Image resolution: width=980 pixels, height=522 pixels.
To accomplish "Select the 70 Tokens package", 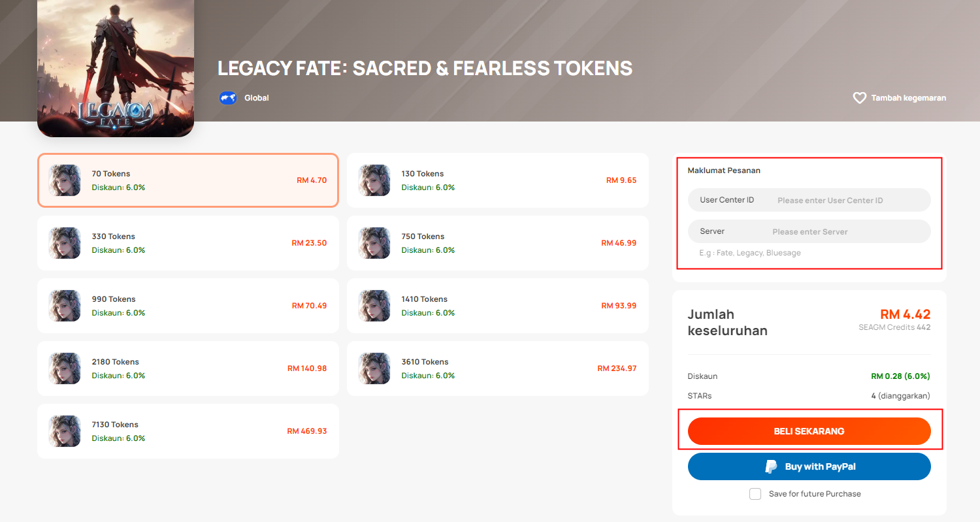I will [188, 180].
